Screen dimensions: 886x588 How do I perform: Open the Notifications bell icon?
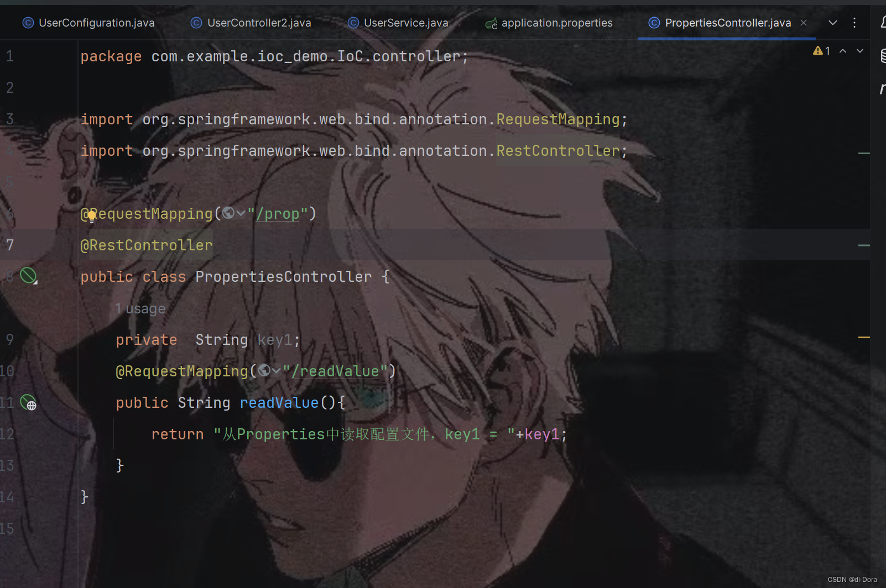883,22
